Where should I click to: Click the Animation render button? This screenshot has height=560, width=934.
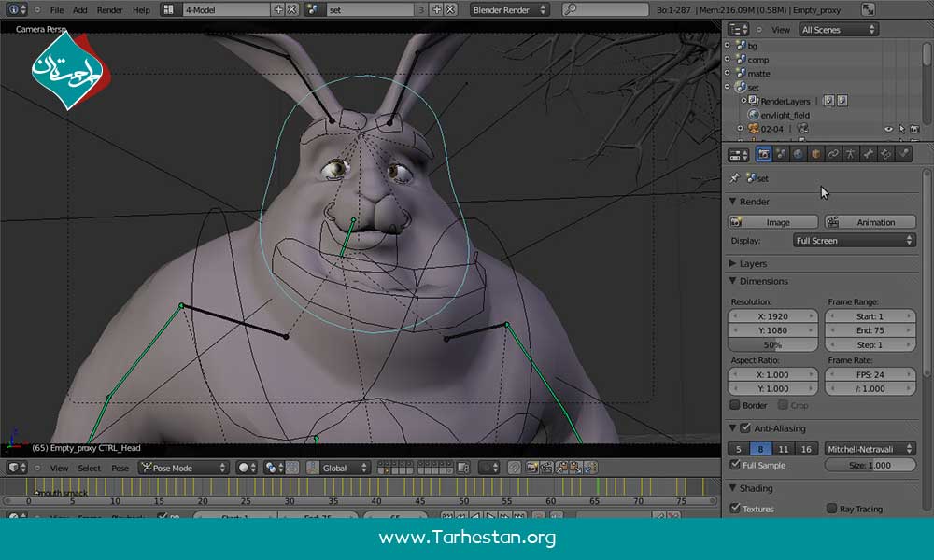[870, 222]
